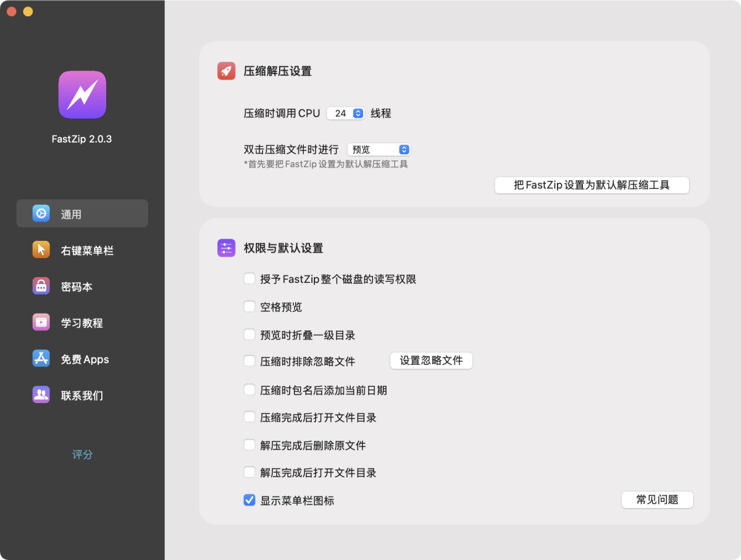Open the 免费 Apps section

click(x=82, y=359)
